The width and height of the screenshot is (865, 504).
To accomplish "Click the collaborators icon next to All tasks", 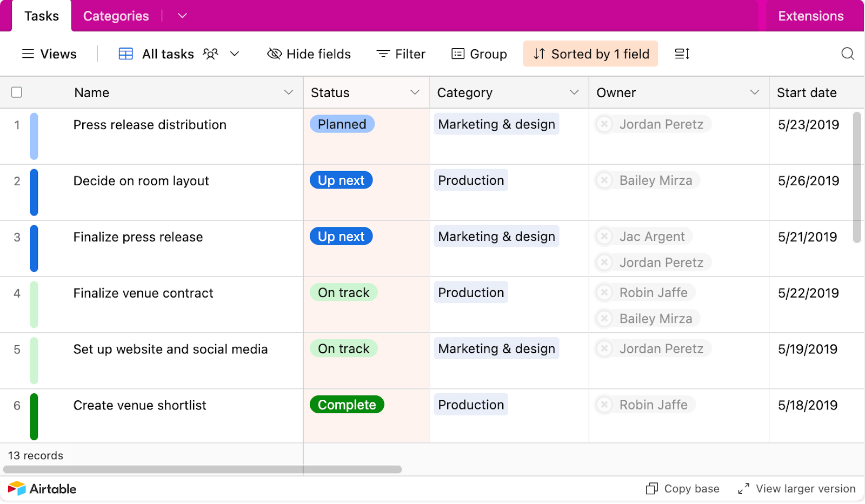I will click(210, 53).
